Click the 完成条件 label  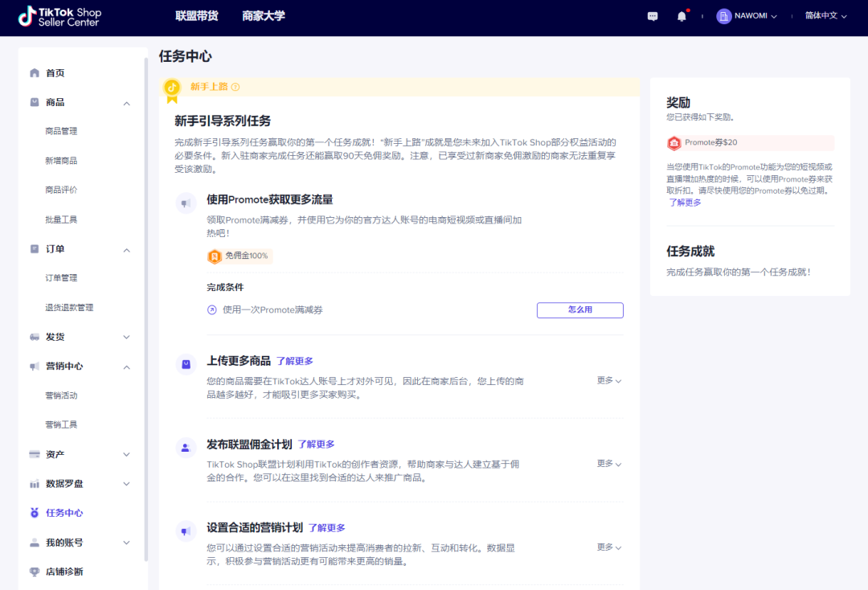pyautogui.click(x=225, y=287)
